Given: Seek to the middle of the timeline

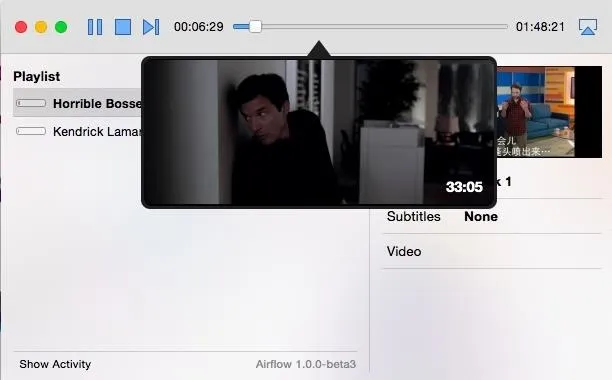Looking at the screenshot, I should [x=370, y=27].
